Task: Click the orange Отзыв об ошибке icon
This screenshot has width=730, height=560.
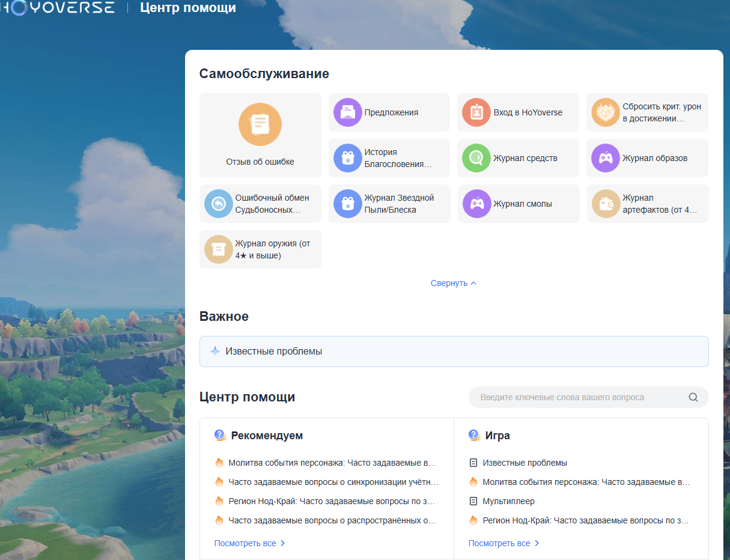Action: 260,125
